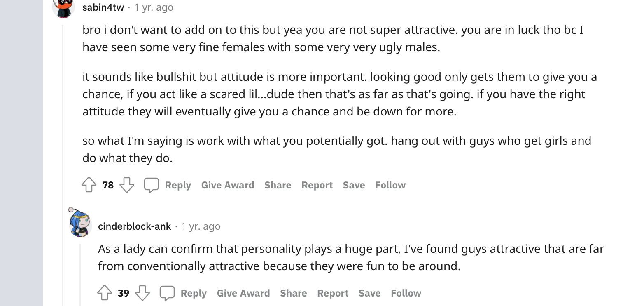Open the sabin4tw username link
Screen dimensions: 644x306
pos(103,7)
